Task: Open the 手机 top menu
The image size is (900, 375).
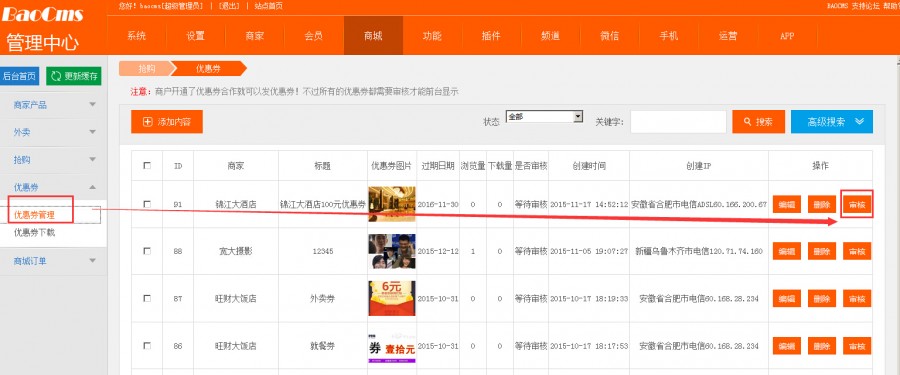Action: coord(669,36)
